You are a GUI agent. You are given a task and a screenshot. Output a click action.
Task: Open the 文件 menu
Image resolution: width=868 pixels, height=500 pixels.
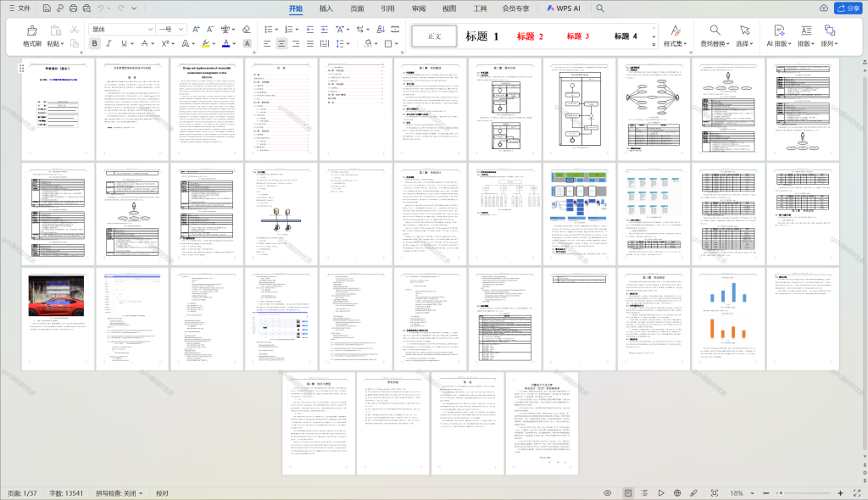[x=19, y=8]
